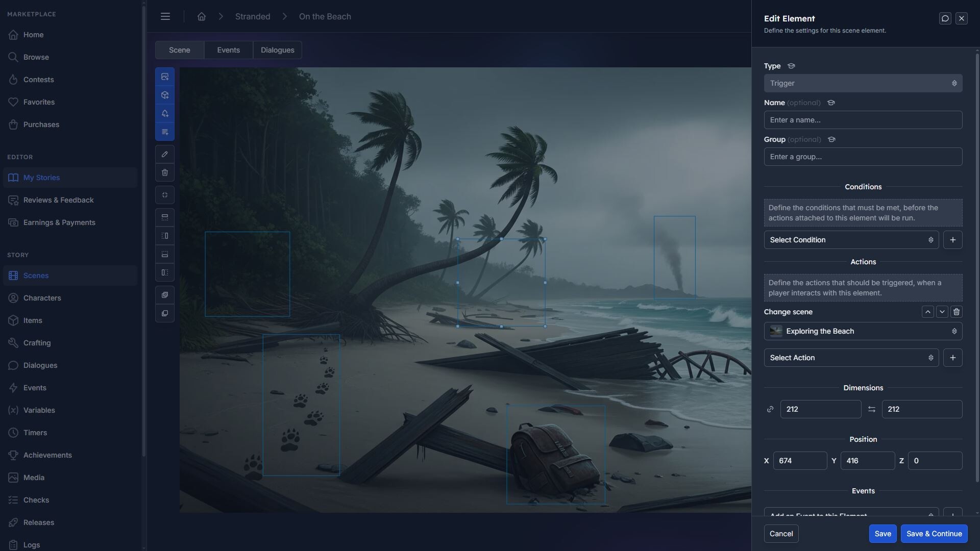Open the Exploring the Beach scene selector

[x=863, y=331]
